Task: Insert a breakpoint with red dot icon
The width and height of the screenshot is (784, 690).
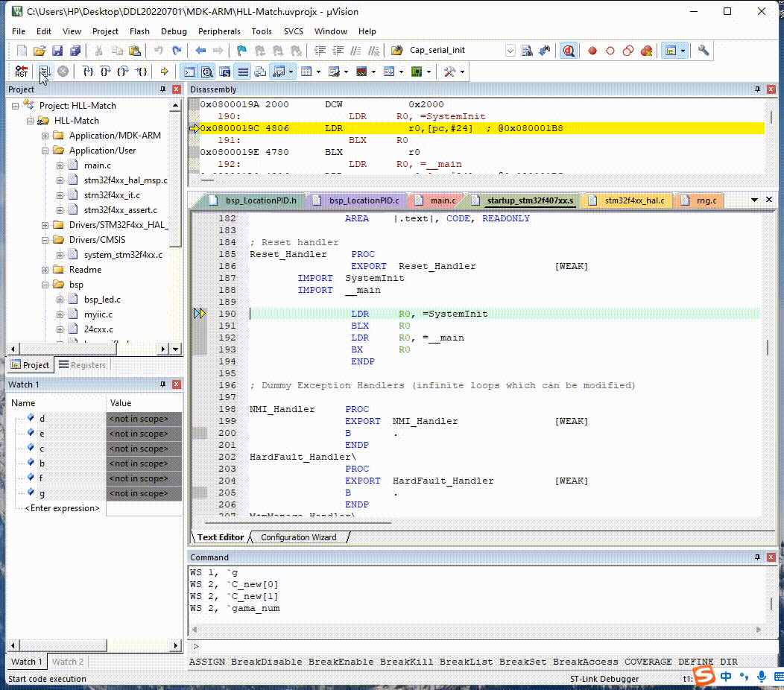Action: (x=592, y=51)
